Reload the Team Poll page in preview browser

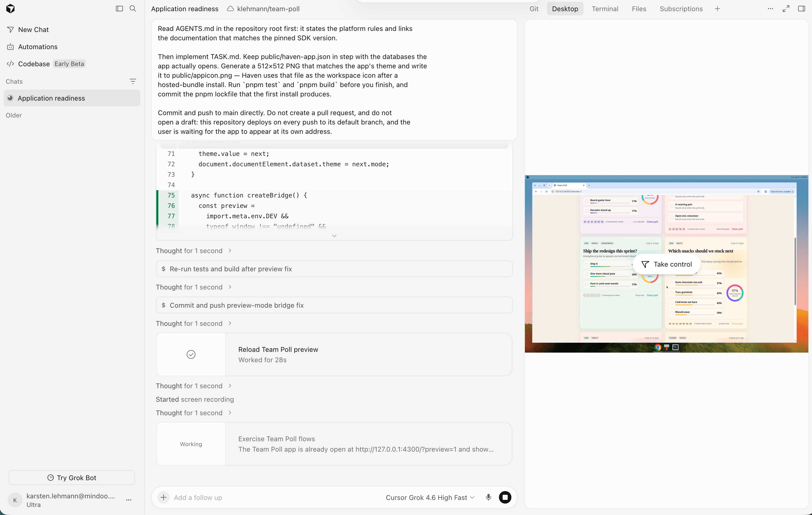tap(546, 191)
